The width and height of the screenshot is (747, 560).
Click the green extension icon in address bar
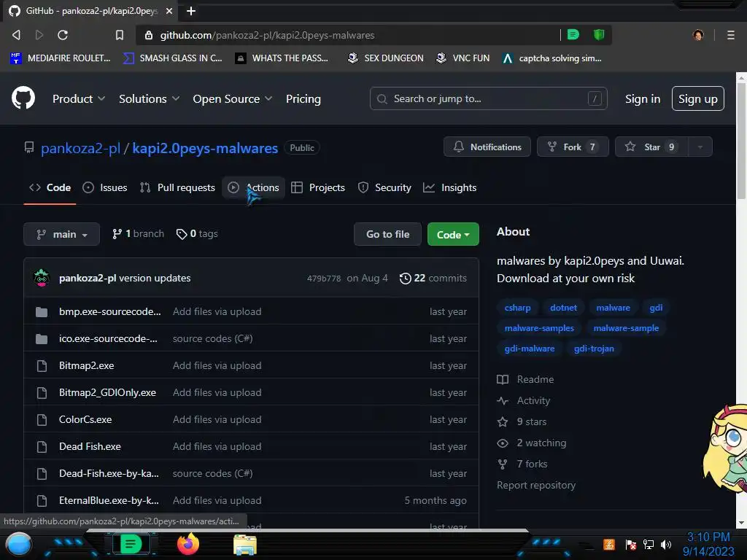click(x=573, y=34)
